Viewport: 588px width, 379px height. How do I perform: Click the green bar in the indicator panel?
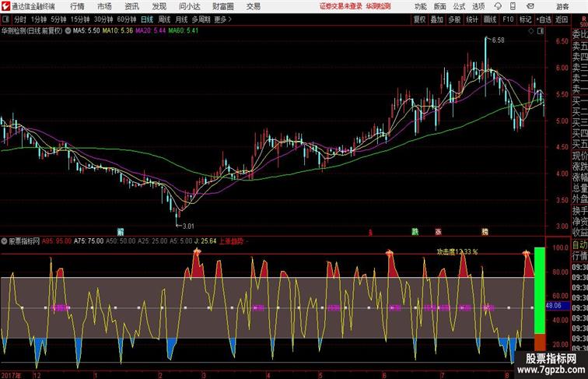540,290
